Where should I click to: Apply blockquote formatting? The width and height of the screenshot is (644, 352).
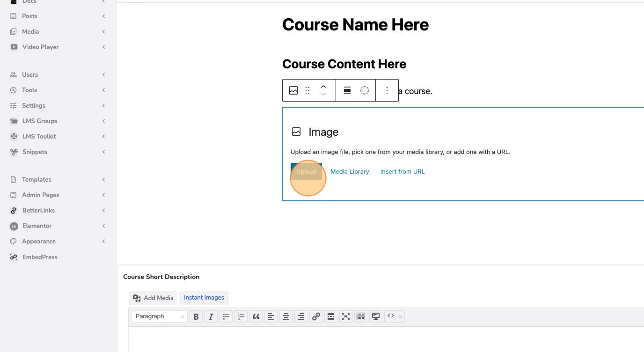tap(256, 317)
